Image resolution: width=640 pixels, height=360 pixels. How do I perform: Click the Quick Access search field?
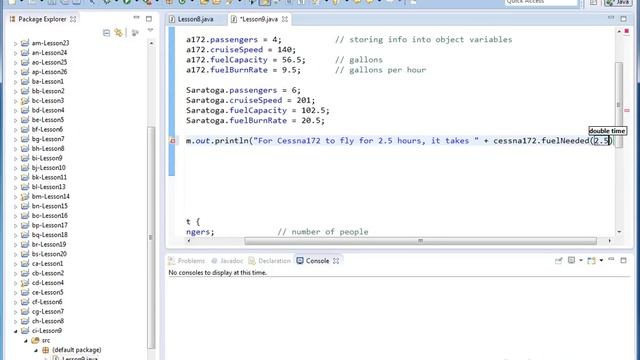pyautogui.click(x=541, y=2)
